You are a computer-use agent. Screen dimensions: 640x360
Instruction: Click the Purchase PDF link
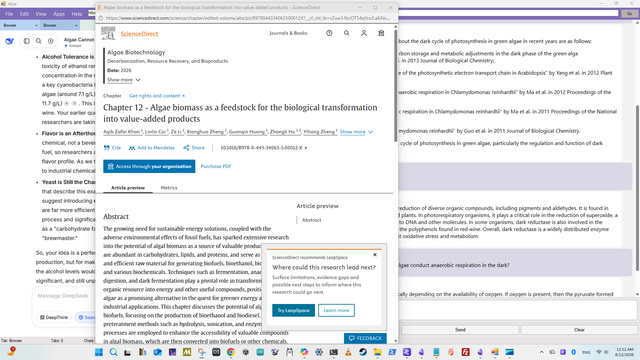point(216,167)
